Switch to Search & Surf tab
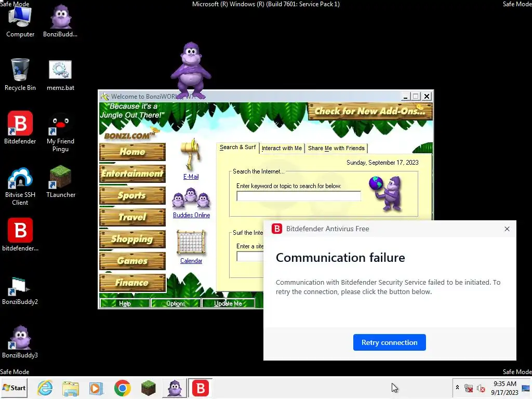 pos(237,147)
